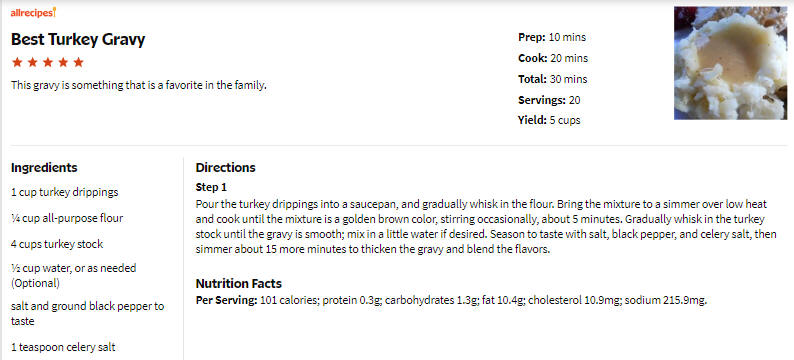
Task: Click the Directions heading
Action: (225, 168)
